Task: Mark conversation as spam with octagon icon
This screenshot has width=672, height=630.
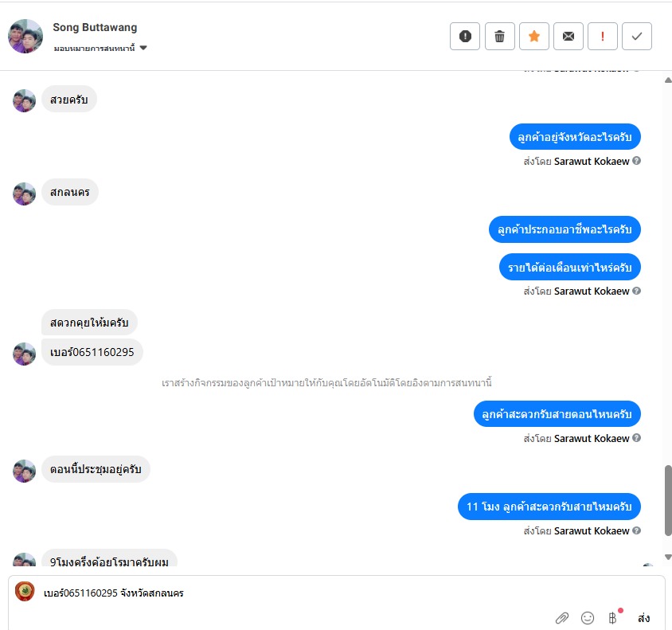Action: [465, 37]
